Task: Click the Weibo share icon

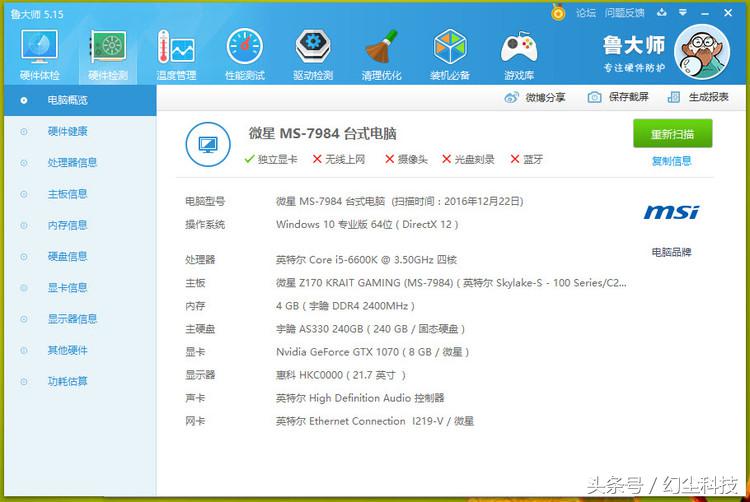Action: (511, 98)
